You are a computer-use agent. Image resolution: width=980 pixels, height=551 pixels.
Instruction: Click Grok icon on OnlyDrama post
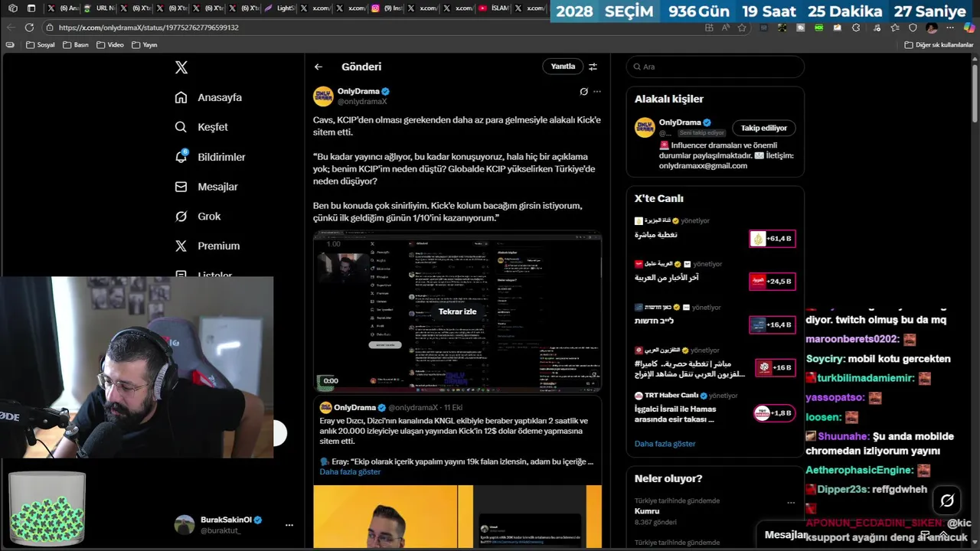pos(583,91)
